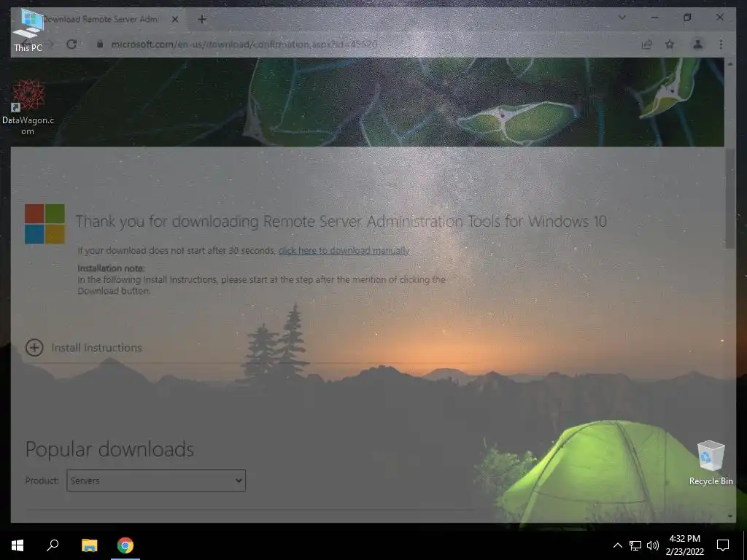Click the 'click here to download manually' link
This screenshot has width=747, height=560.
coord(344,251)
